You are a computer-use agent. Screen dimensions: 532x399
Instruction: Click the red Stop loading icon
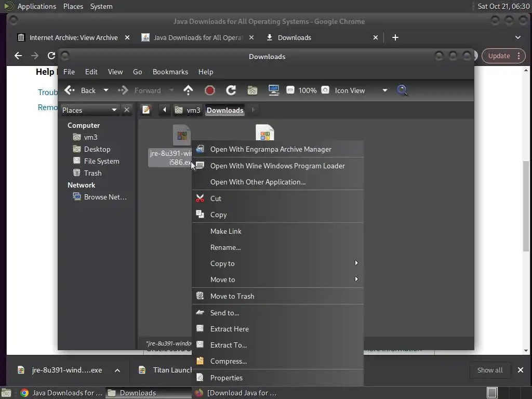tap(210, 90)
